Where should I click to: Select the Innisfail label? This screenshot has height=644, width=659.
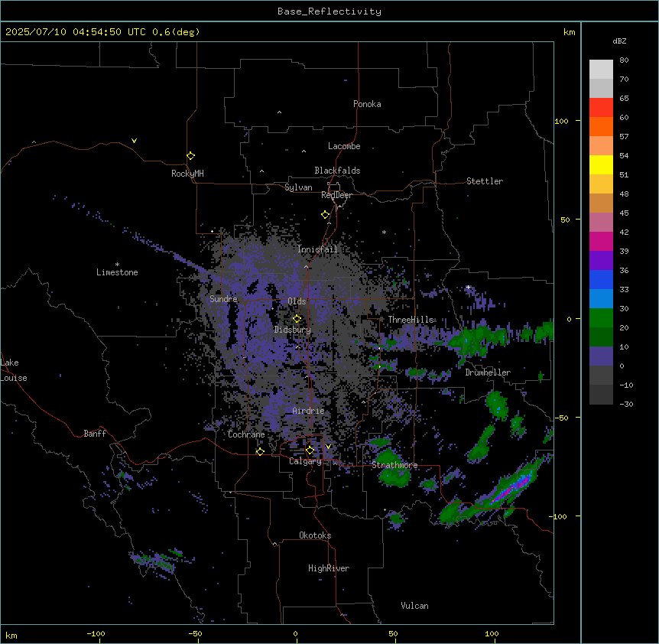pyautogui.click(x=317, y=249)
